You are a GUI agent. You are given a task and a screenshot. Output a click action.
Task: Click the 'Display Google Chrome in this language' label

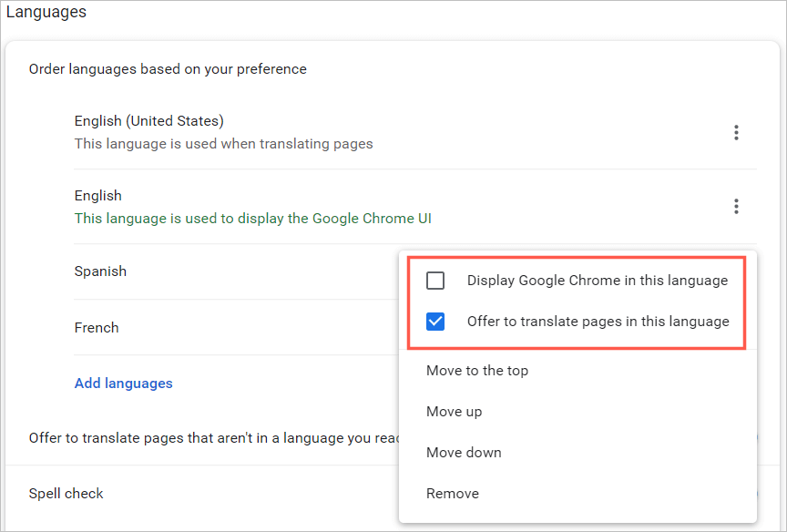pos(597,281)
